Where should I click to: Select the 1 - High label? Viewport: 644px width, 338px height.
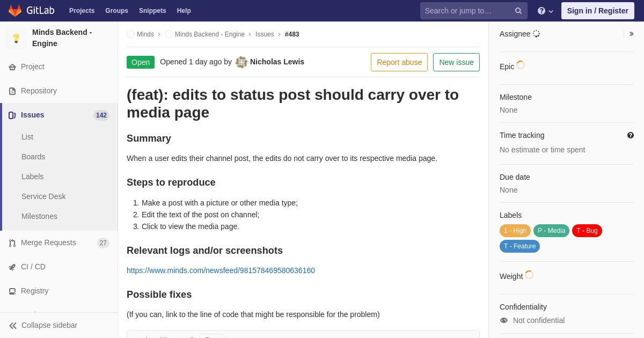(515, 231)
